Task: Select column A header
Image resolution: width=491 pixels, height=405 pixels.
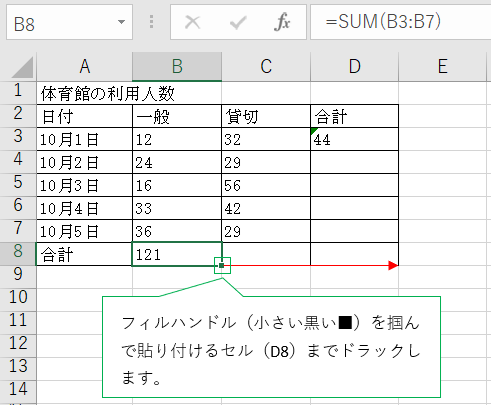Action: pos(85,67)
